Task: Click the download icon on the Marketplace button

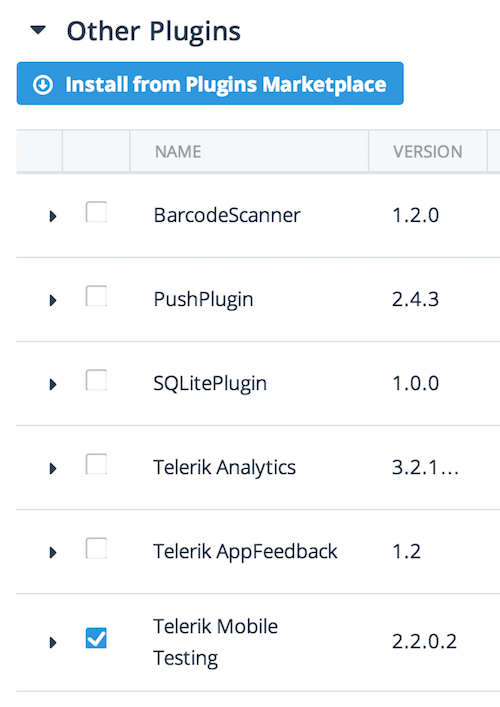Action: pyautogui.click(x=43, y=85)
